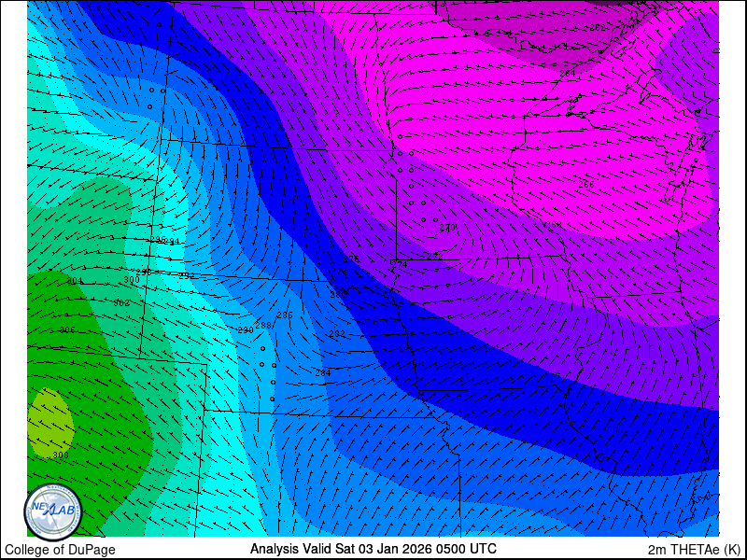Click the Analysis Valid Sat 03 Jan 2026 timestamp
Viewport: 747px width, 560px height.
(373, 548)
